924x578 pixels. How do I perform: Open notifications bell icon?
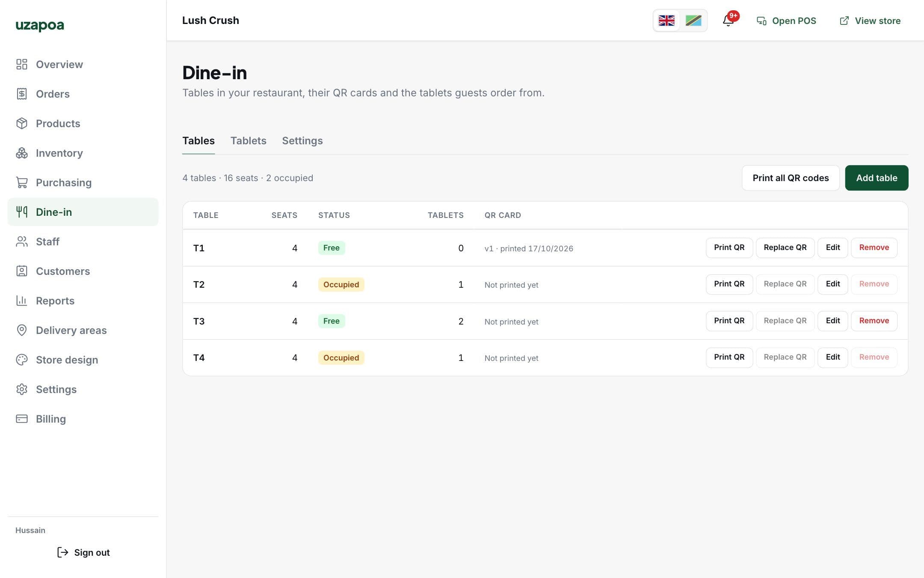tap(728, 21)
